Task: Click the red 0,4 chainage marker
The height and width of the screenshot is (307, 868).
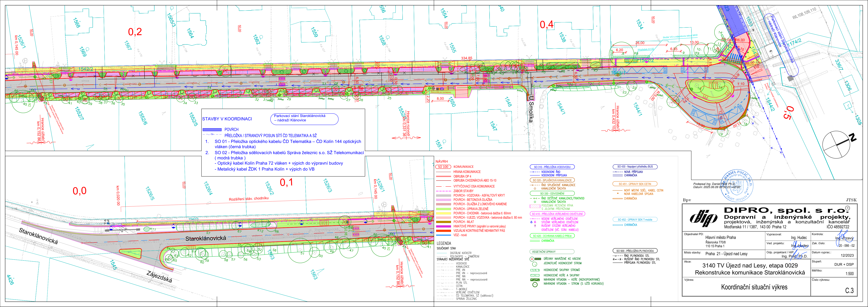Action: [547, 24]
